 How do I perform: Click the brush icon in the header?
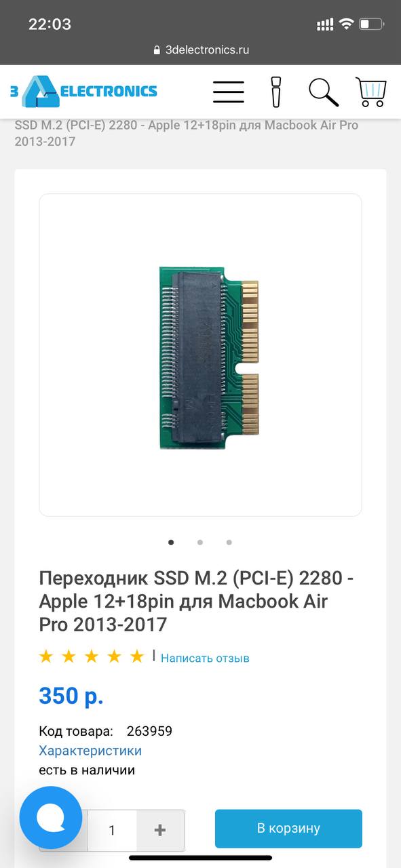tap(275, 92)
